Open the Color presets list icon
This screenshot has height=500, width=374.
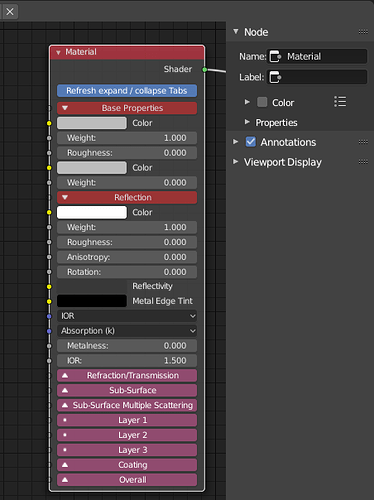(340, 102)
